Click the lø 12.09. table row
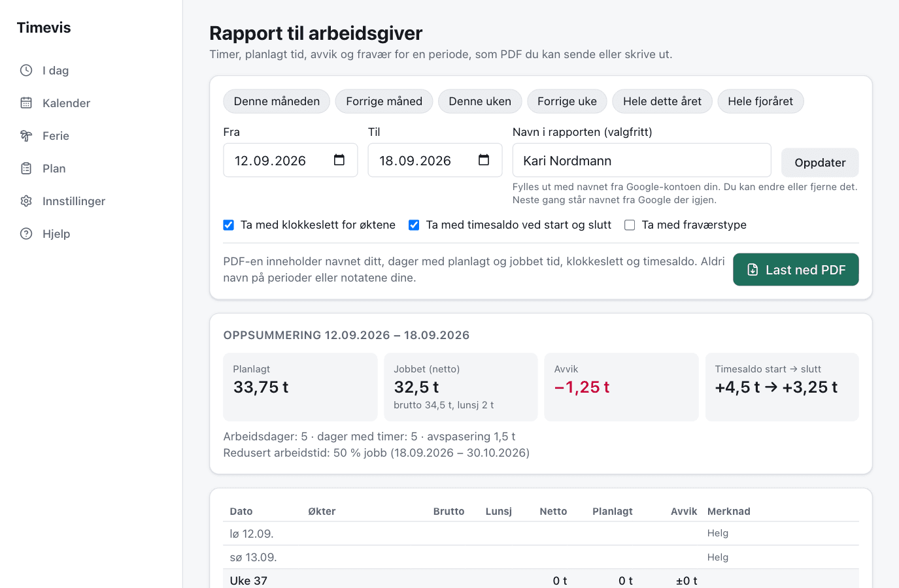The image size is (899, 588). coord(541,534)
